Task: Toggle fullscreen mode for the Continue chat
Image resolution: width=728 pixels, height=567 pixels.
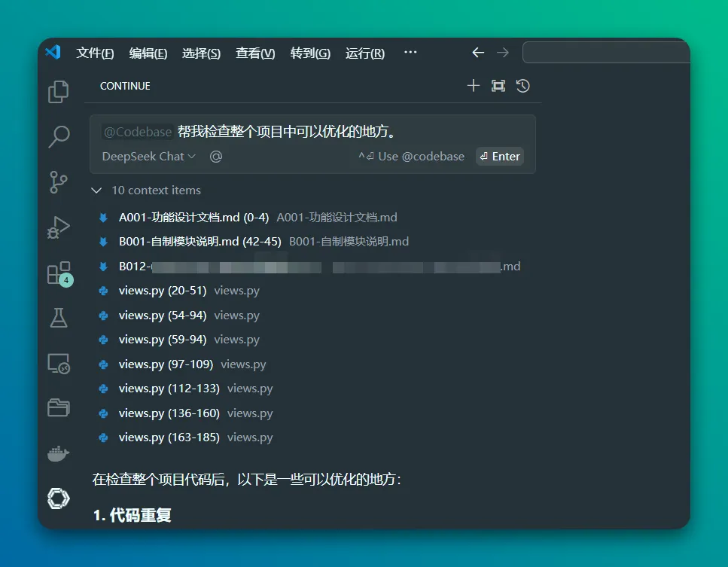Action: (498, 85)
